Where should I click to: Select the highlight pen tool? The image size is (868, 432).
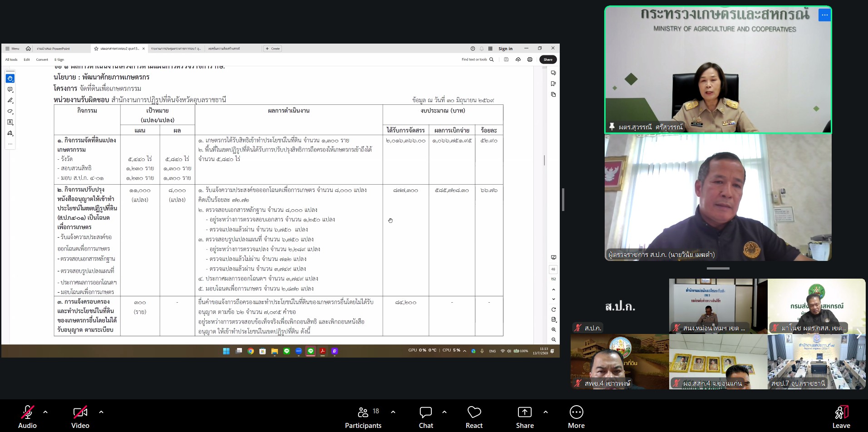pos(10,100)
